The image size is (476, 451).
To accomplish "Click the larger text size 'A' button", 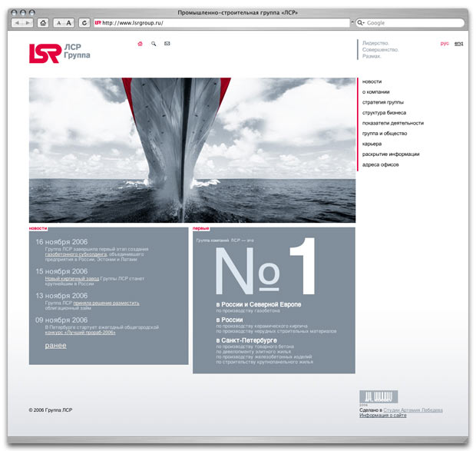I will coord(69,23).
